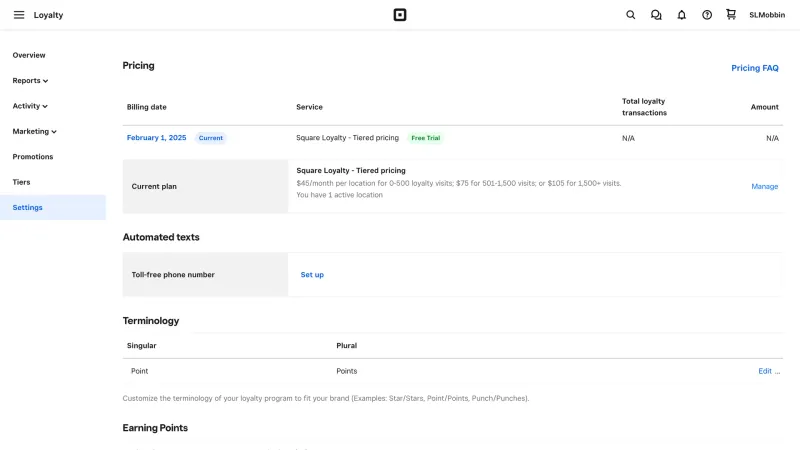Screen dimensions: 800x450
Task: Go to Overview in the sidebar
Action: click(x=29, y=55)
